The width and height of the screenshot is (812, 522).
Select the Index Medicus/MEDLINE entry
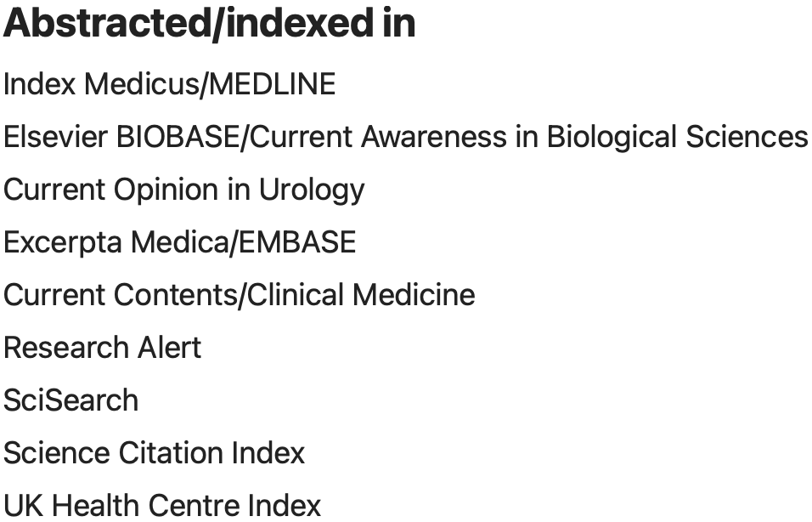(169, 84)
